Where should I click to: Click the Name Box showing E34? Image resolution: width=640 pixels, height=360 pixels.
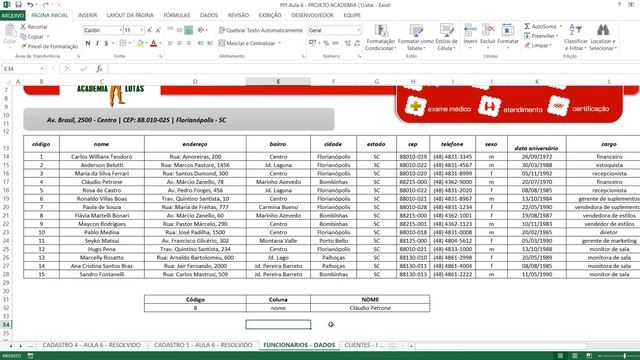point(21,69)
